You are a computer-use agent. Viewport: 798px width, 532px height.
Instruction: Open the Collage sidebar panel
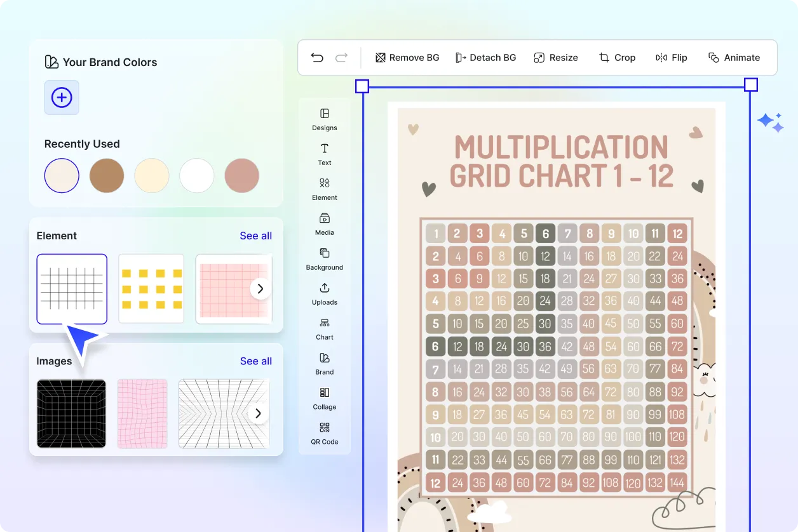(325, 399)
